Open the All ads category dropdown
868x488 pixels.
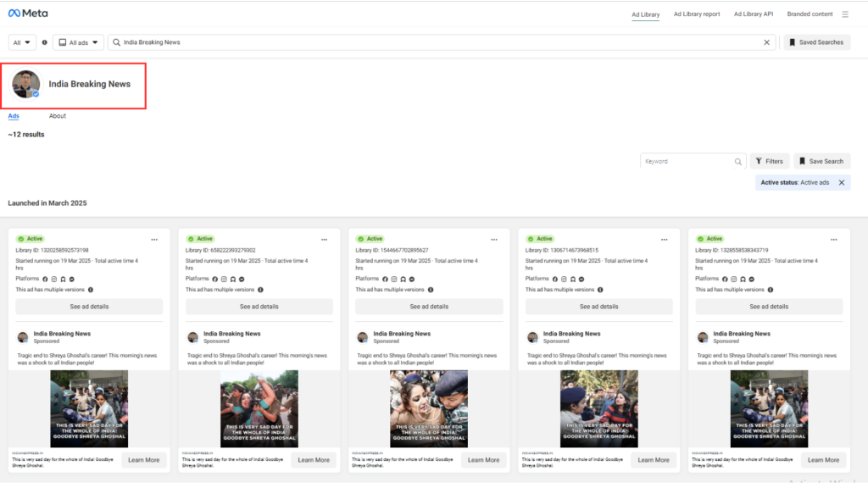79,42
